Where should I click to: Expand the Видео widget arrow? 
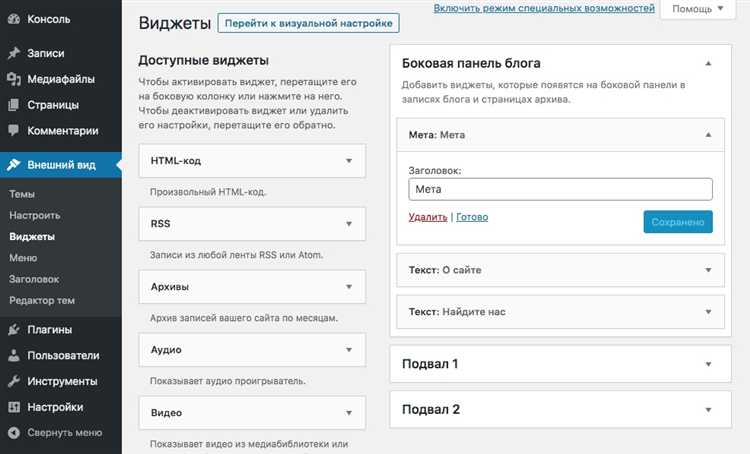point(349,413)
